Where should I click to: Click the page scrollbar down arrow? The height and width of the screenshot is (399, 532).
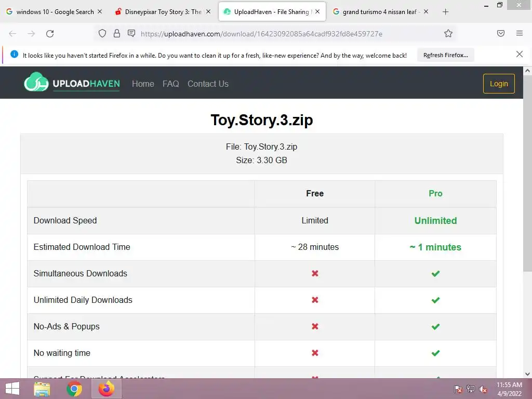click(528, 374)
